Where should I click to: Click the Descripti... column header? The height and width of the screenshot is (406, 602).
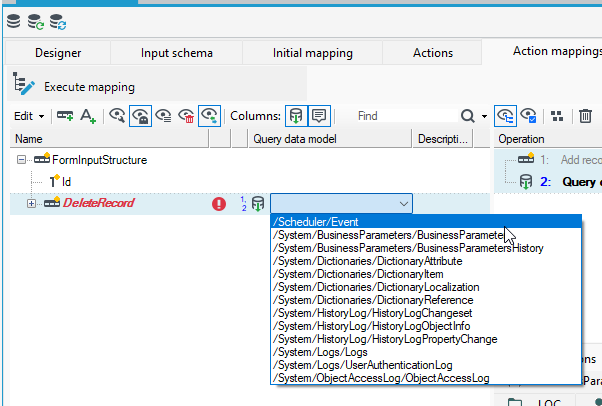(443, 139)
